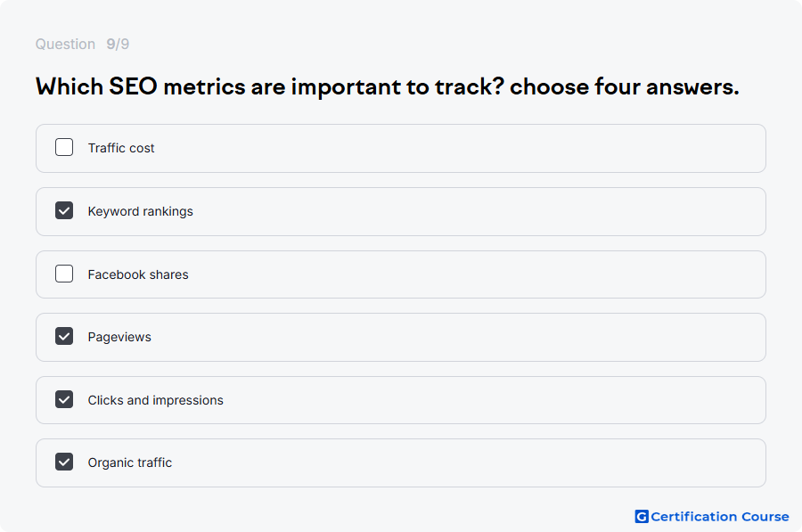Screen dimensions: 802x532
Task: Click the Clicks and impressions label
Action: [x=155, y=400]
